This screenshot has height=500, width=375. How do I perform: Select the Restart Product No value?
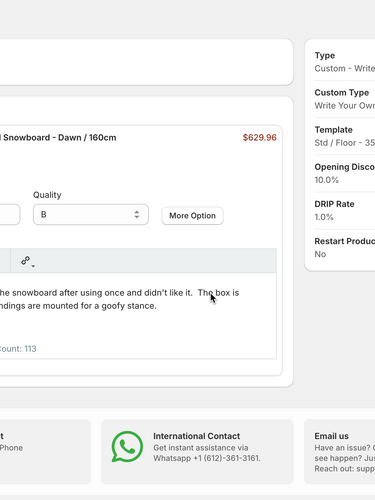[320, 254]
